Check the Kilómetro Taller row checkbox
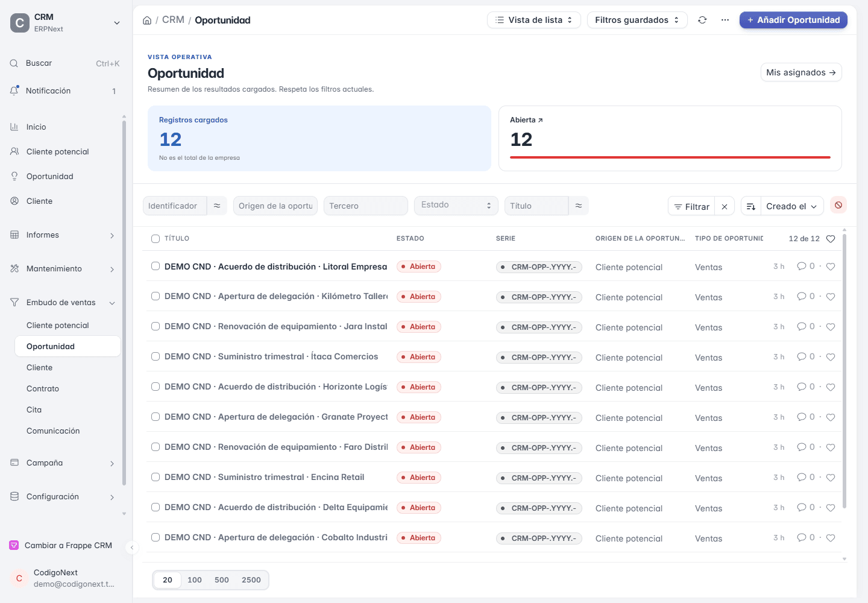 point(156,296)
